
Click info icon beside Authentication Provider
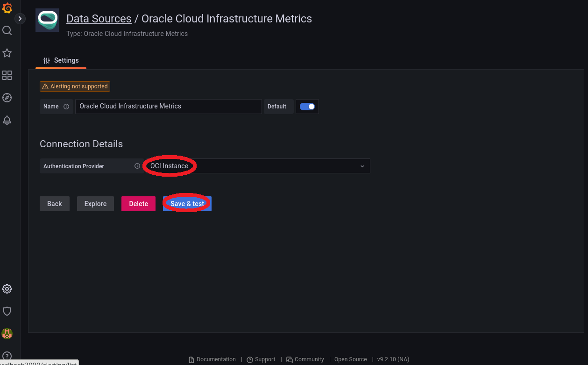coord(137,166)
